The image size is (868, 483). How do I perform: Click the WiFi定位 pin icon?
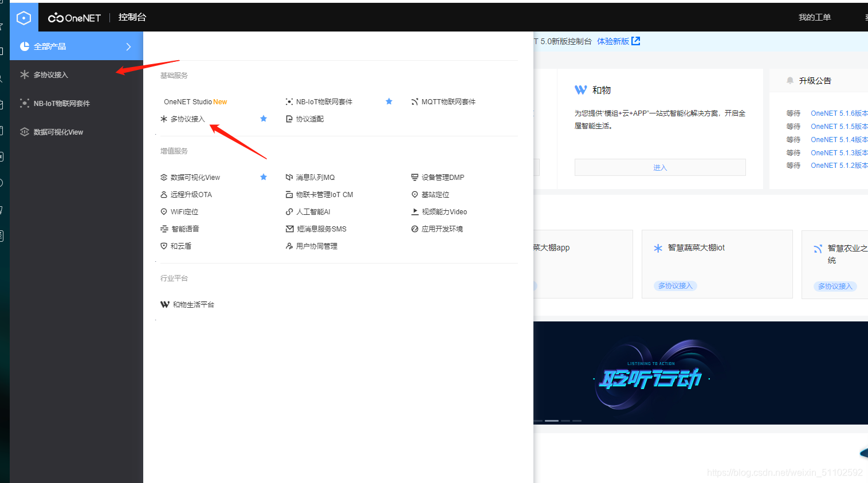(164, 212)
